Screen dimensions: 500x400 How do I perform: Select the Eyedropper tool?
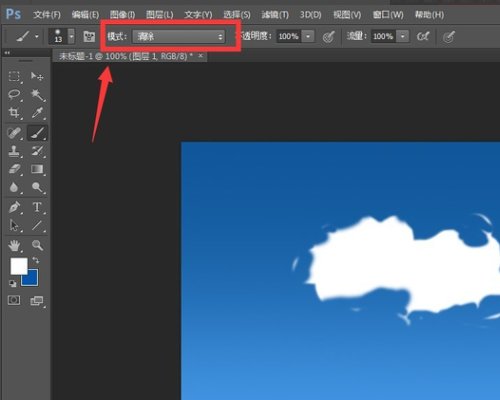click(x=37, y=113)
